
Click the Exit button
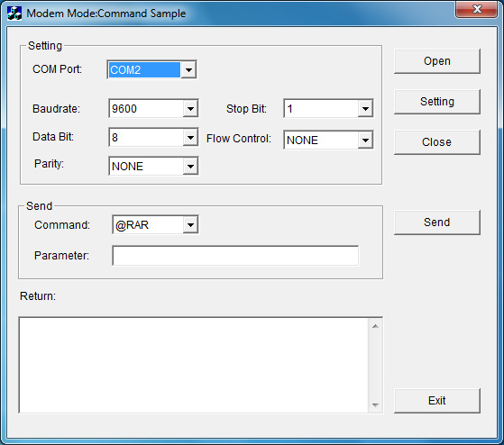(437, 401)
